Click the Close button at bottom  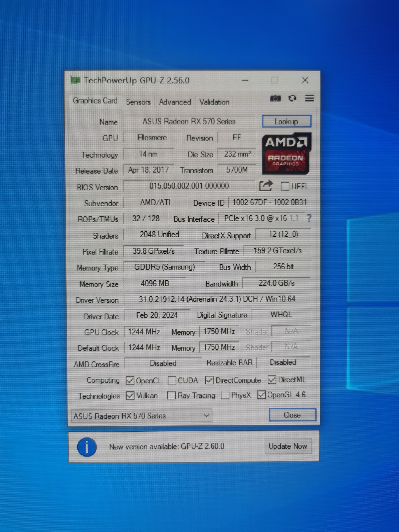pos(292,415)
